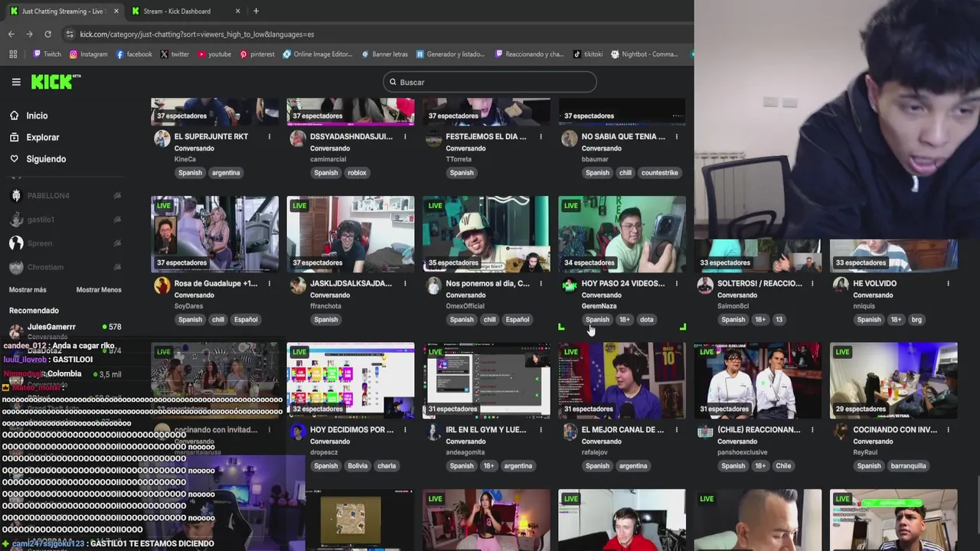
Task: Open options menu for EL SUPERJUNTE RKT
Action: [269, 136]
